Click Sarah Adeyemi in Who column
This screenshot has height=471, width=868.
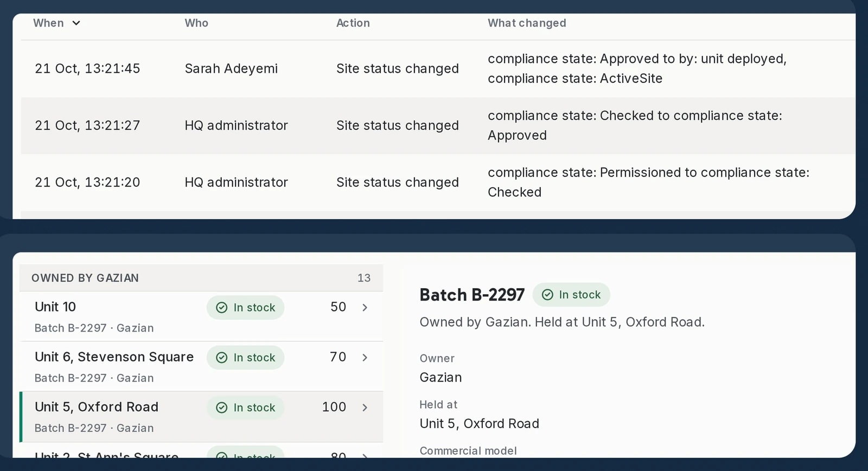231,68
